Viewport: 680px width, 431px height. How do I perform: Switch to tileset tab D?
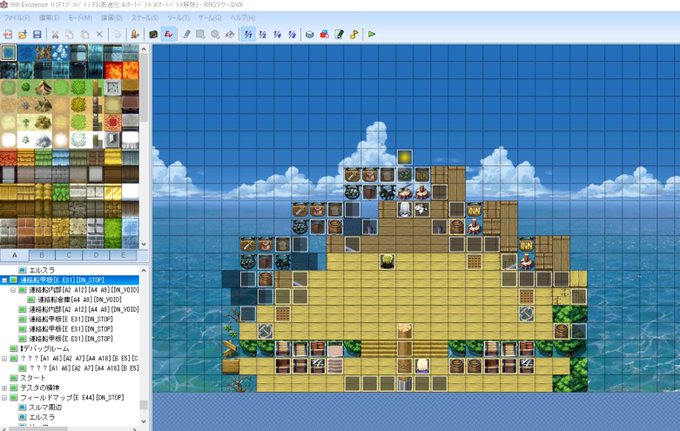(x=96, y=255)
